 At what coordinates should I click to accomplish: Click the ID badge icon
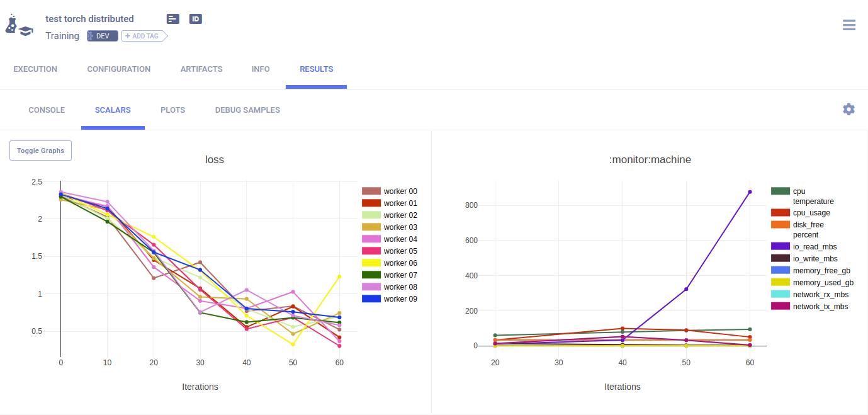[x=196, y=19]
